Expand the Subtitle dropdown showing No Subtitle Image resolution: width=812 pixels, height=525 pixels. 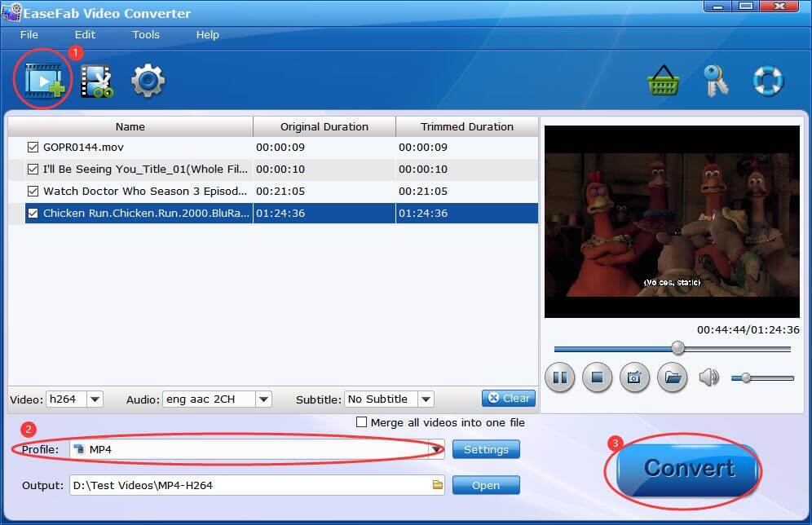click(425, 399)
